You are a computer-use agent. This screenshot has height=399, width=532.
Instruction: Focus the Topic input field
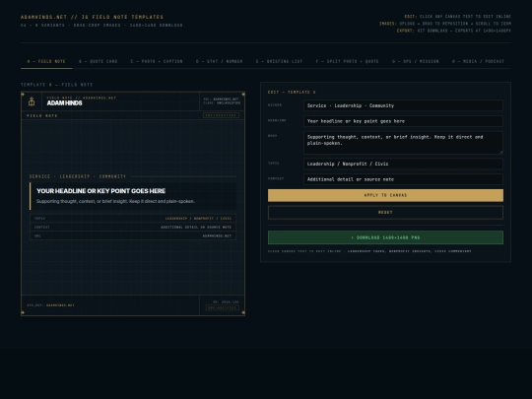point(403,164)
